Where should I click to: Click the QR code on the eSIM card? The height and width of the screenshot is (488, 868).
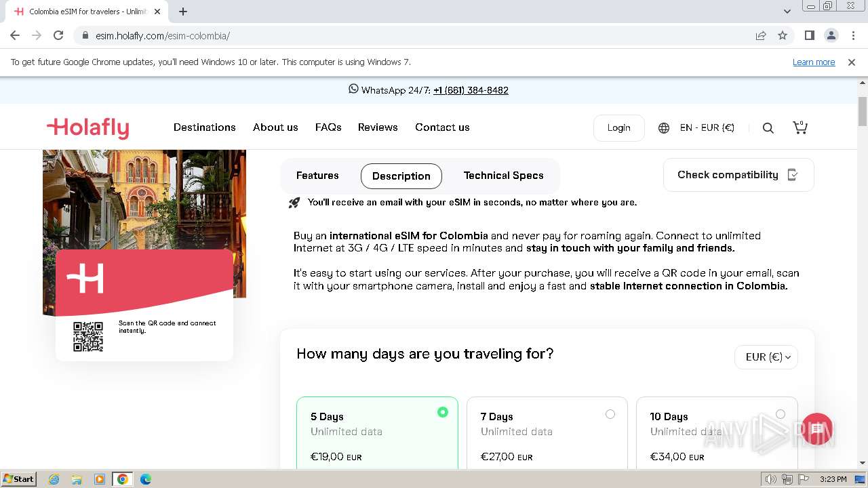point(88,337)
